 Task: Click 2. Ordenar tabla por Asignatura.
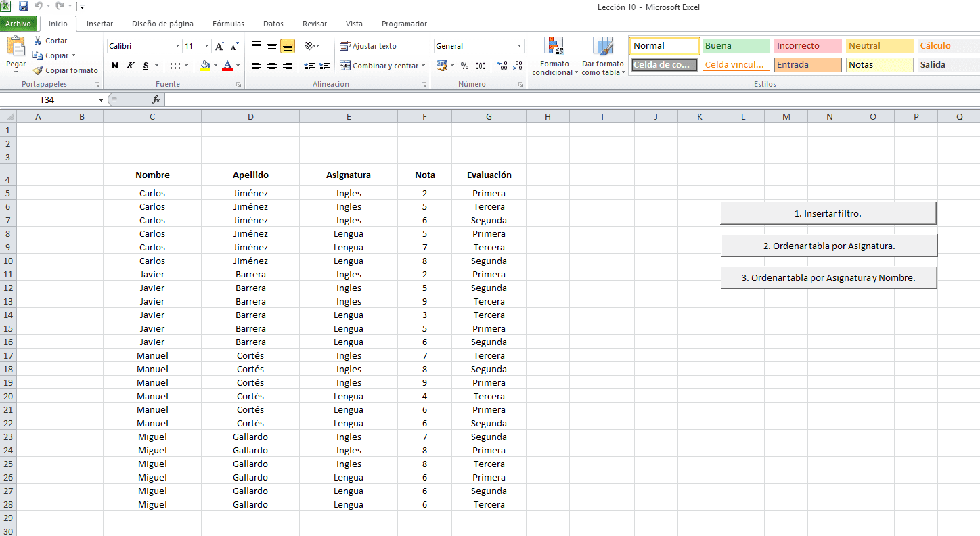tap(828, 246)
